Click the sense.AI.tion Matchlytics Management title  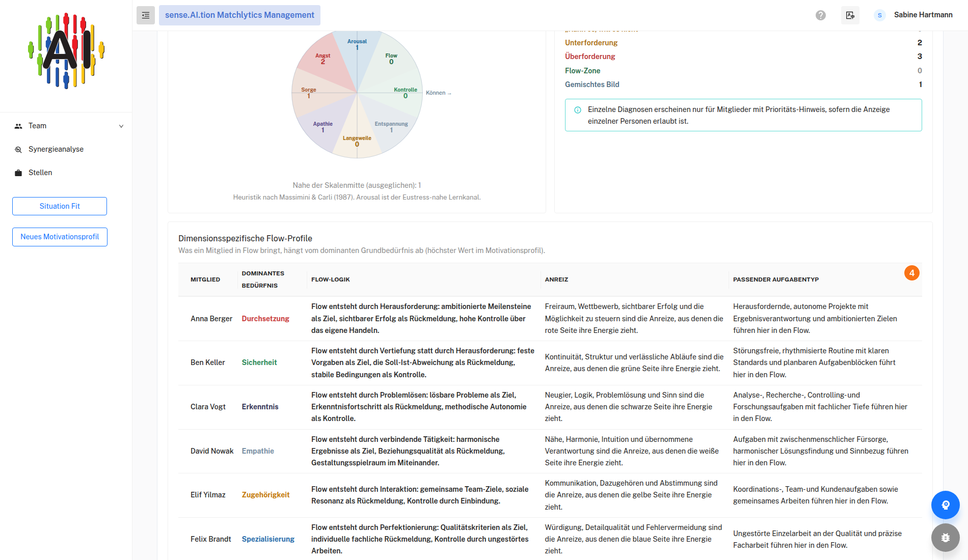239,15
